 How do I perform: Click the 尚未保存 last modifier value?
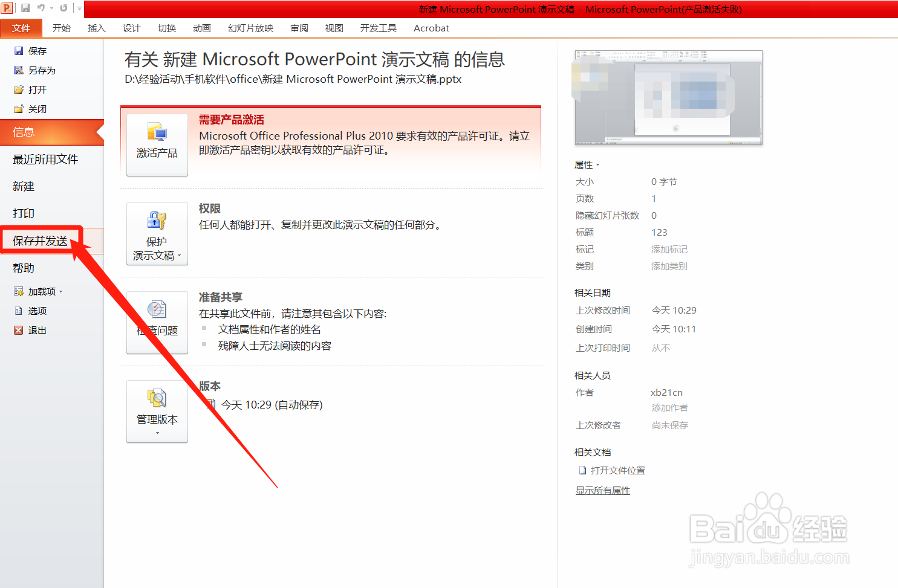coord(670,425)
